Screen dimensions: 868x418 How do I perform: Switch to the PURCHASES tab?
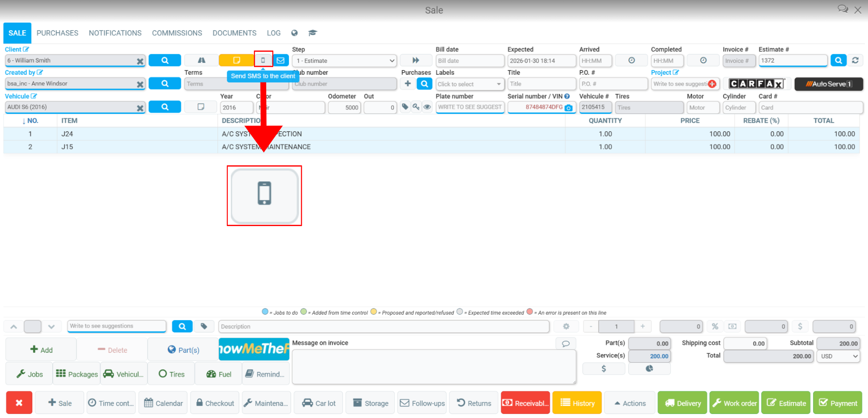[58, 33]
